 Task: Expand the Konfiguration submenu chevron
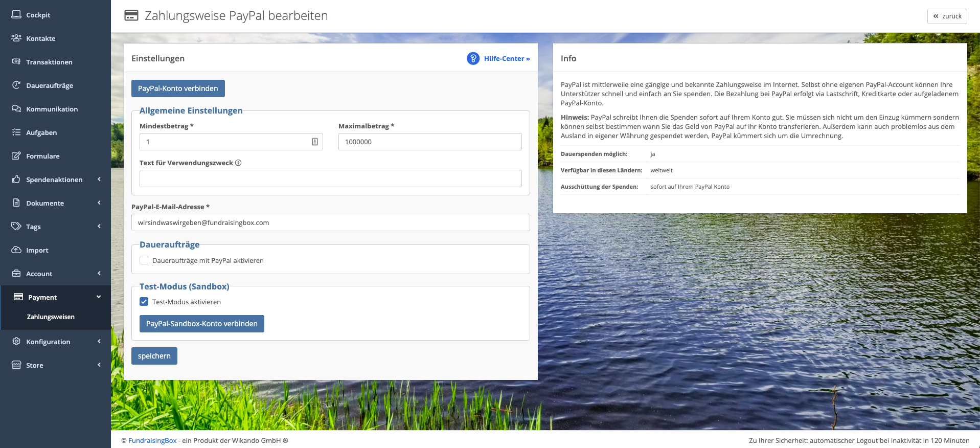99,341
